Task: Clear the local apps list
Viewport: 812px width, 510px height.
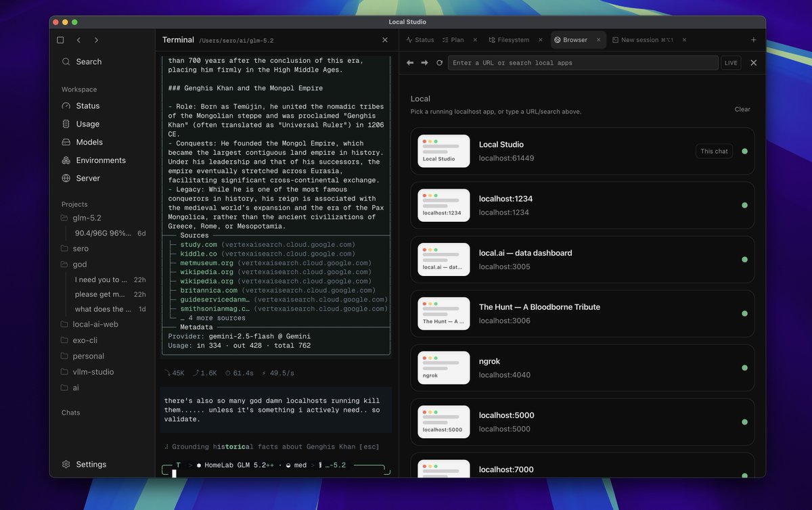Action: (x=742, y=109)
